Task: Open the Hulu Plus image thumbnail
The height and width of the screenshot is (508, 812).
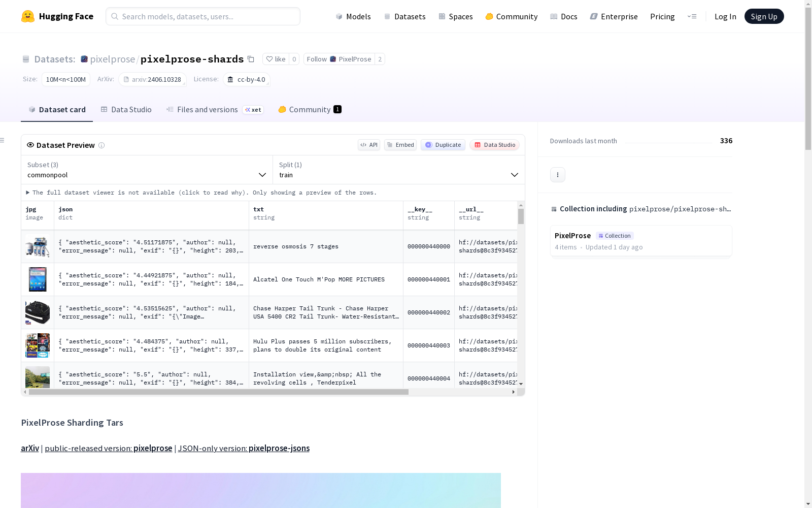Action: point(38,345)
